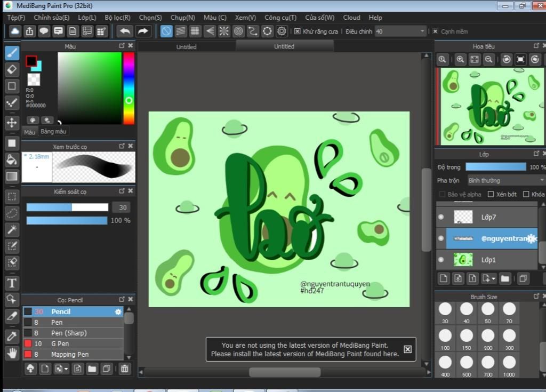Image resolution: width=546 pixels, height=392 pixels.
Task: Select the Lớp1 layer
Action: coord(487,260)
